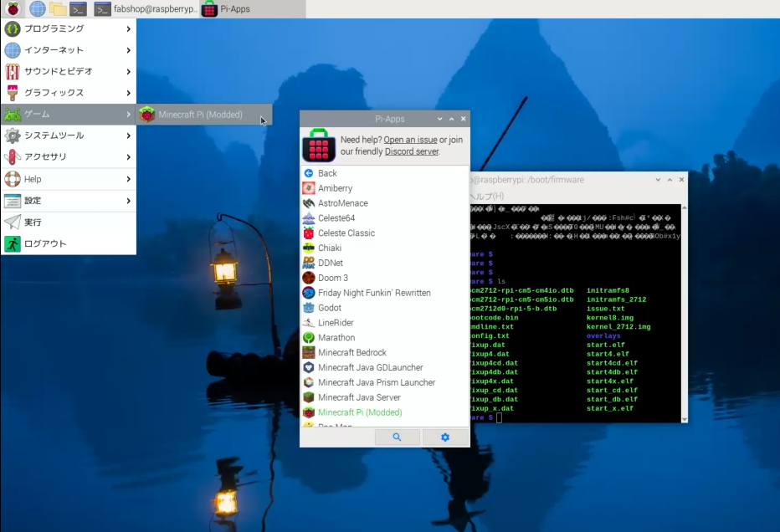Click the Minecraft Java Prism Launcher icon
Viewport: 780px width, 532px height.
309,381
